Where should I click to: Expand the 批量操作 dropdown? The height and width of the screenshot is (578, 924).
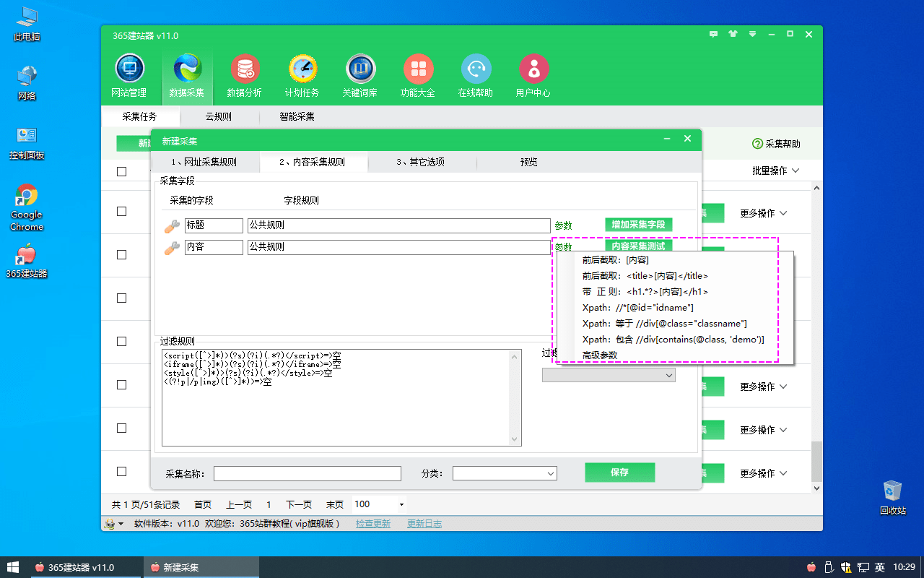coord(775,171)
